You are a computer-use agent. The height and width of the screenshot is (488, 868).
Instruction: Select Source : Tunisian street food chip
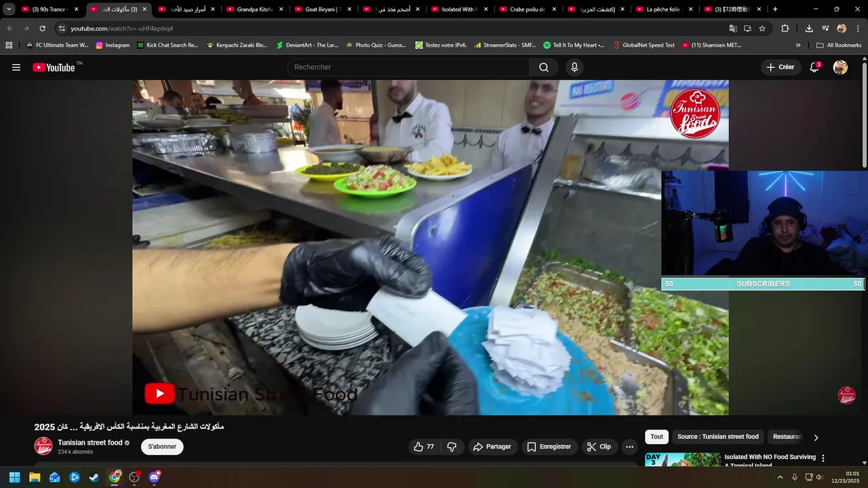[x=718, y=437]
